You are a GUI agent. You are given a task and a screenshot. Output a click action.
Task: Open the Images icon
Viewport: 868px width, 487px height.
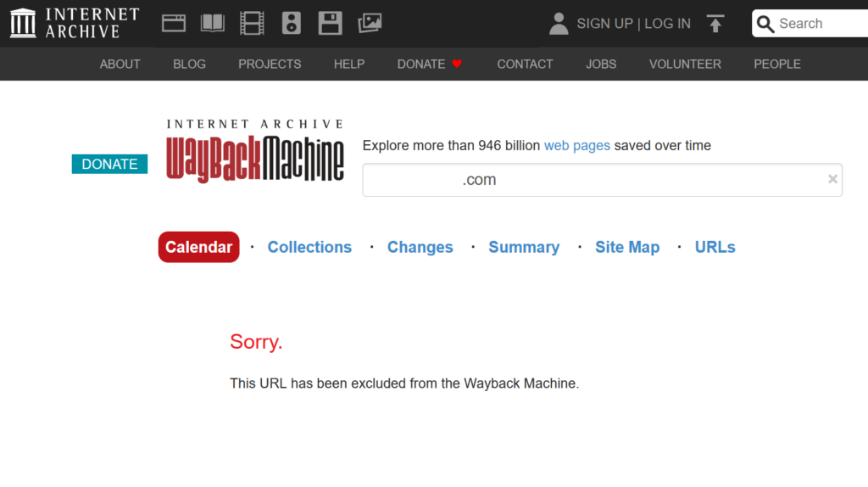(x=370, y=23)
